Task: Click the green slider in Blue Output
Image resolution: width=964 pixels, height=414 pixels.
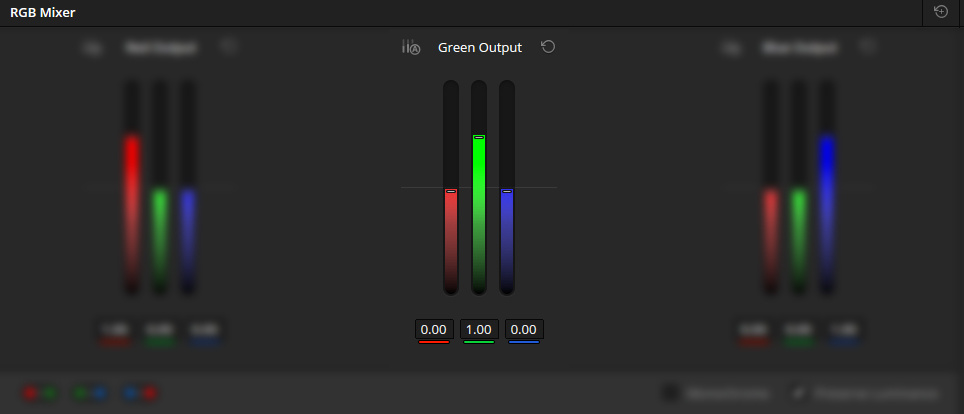Action: 799,188
